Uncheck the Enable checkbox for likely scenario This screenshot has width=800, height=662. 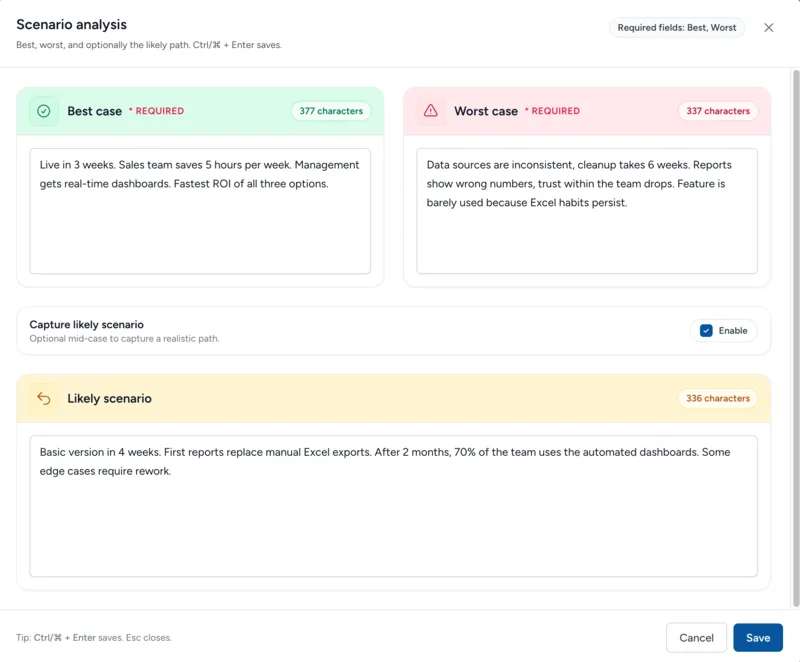pos(705,330)
